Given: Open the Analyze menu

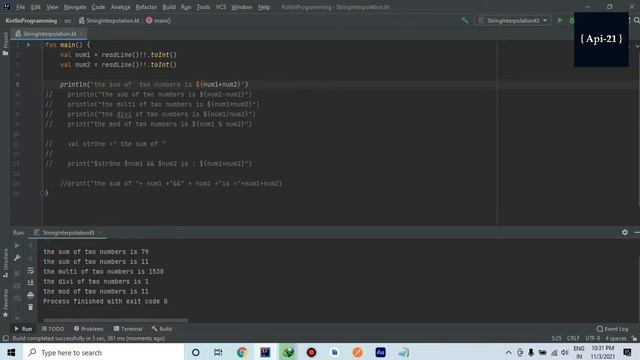Looking at the screenshot, I should click(x=120, y=7).
